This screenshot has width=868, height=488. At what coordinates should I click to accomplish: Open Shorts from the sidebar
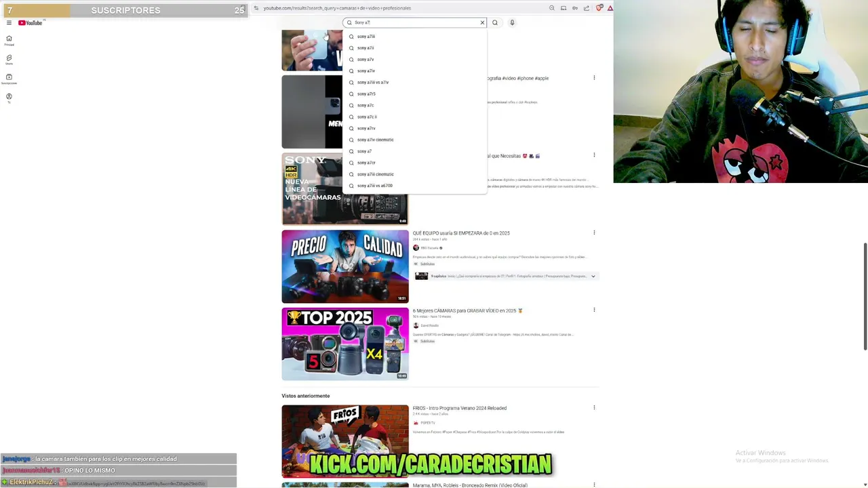[x=9, y=60]
